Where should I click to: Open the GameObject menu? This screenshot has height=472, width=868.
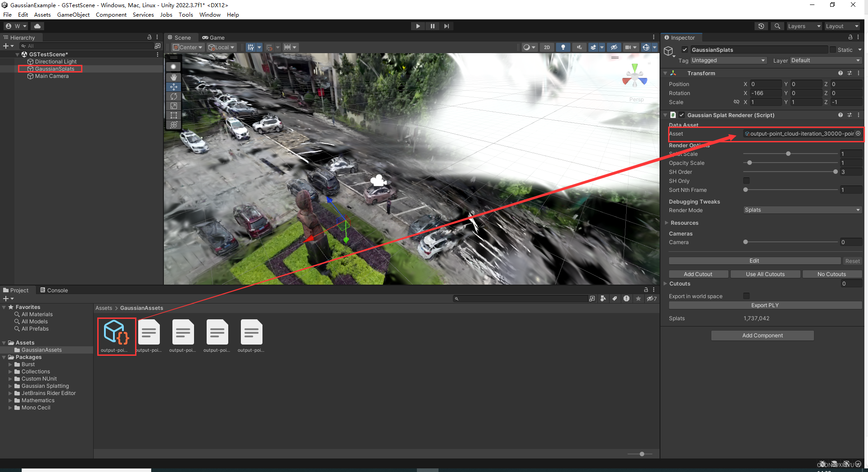click(x=73, y=14)
